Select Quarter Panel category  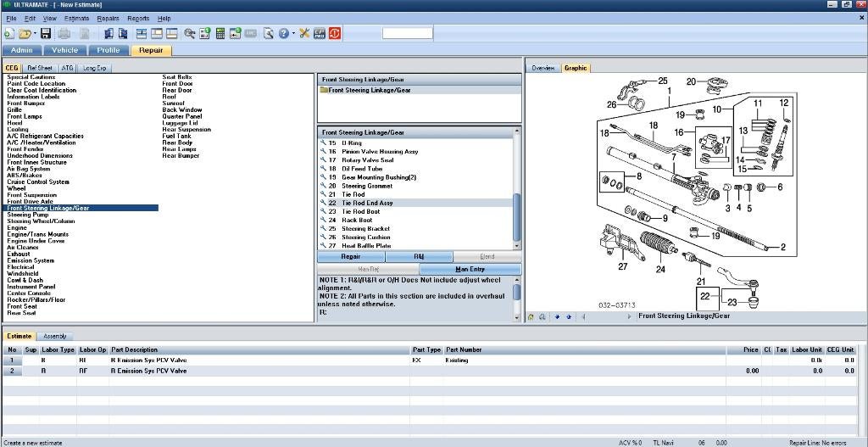click(182, 116)
